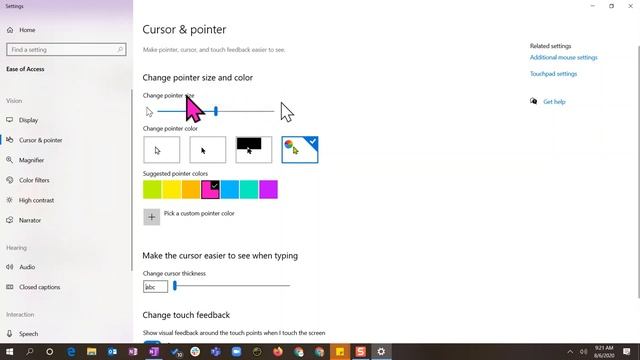
Task: Open the Action Center notifications
Action: pyautogui.click(x=627, y=352)
